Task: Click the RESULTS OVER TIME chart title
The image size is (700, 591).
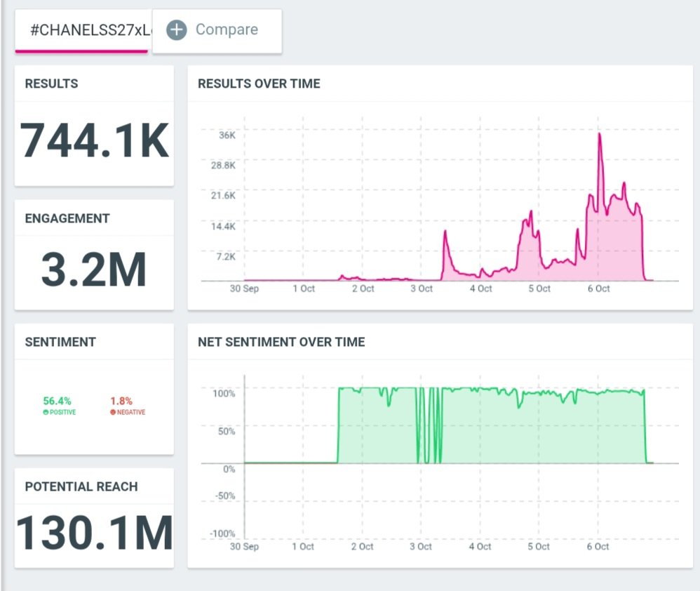Action: coord(259,84)
